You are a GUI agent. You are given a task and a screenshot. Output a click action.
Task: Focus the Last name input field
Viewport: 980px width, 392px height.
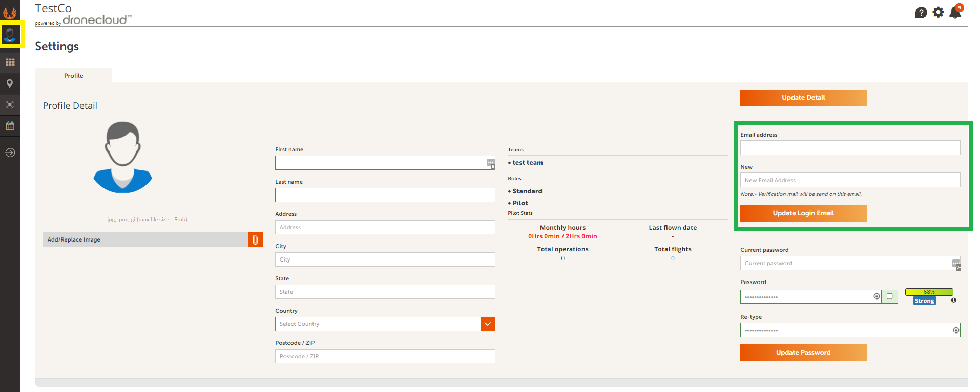[x=385, y=195]
